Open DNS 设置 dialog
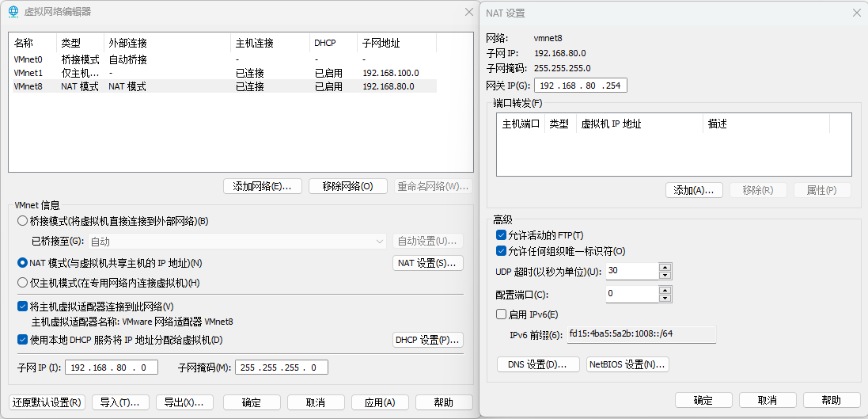This screenshot has width=868, height=419. 537,364
